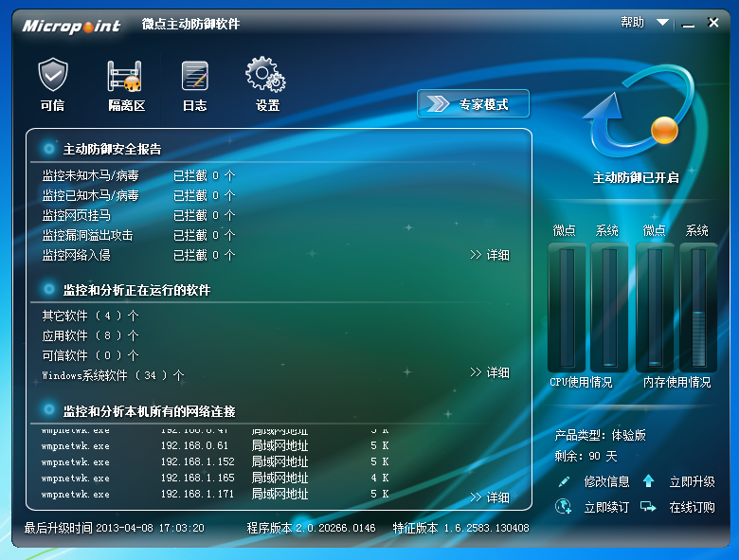Image resolution: width=739 pixels, height=560 pixels.
Task: Click the 系统 memory usage bar
Action: click(698, 307)
